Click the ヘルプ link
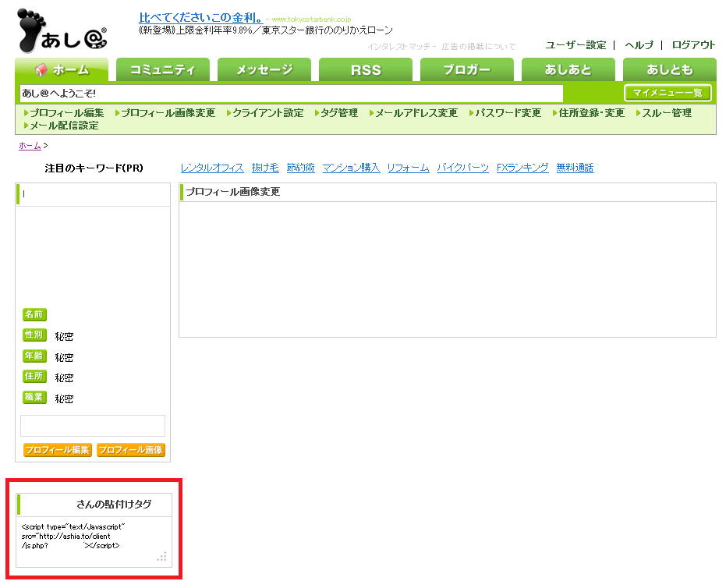 coord(639,45)
